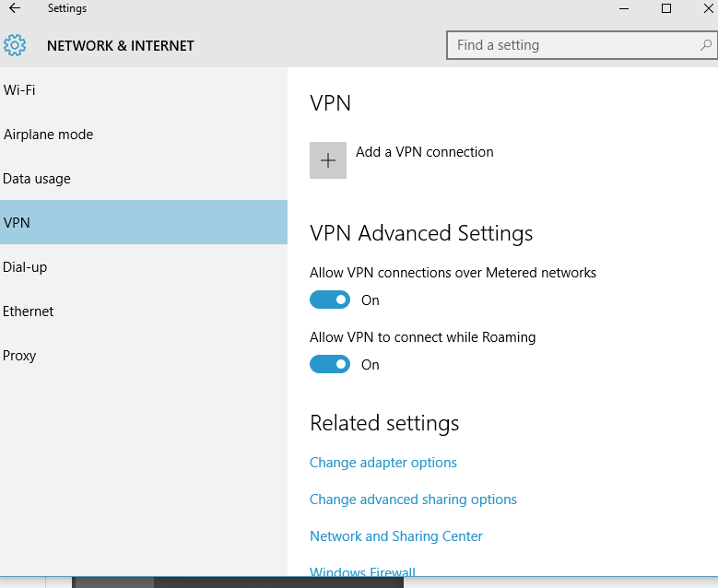Switch to Ethernet settings
The height and width of the screenshot is (588, 718).
point(29,312)
